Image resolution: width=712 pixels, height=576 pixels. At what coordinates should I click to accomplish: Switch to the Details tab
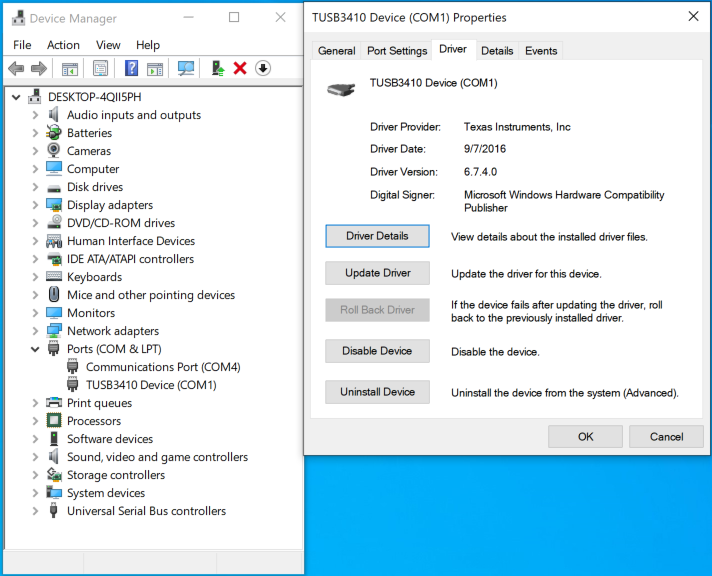tap(497, 50)
